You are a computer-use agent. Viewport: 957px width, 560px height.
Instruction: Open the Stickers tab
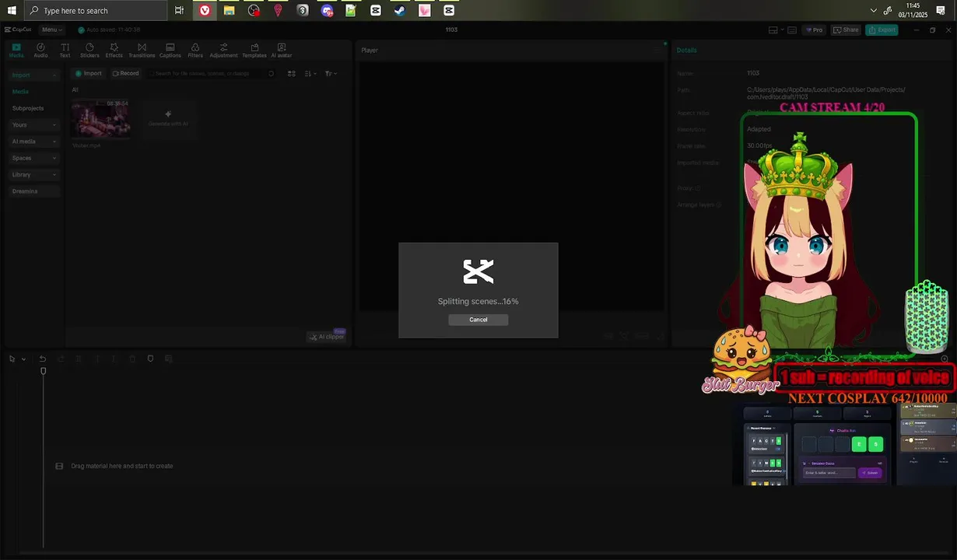pos(89,51)
